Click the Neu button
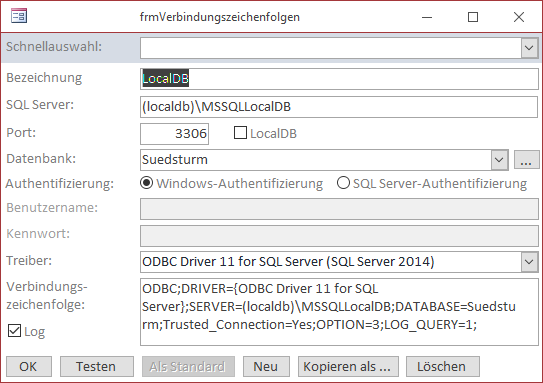This screenshot has height=383, width=543. (x=266, y=366)
